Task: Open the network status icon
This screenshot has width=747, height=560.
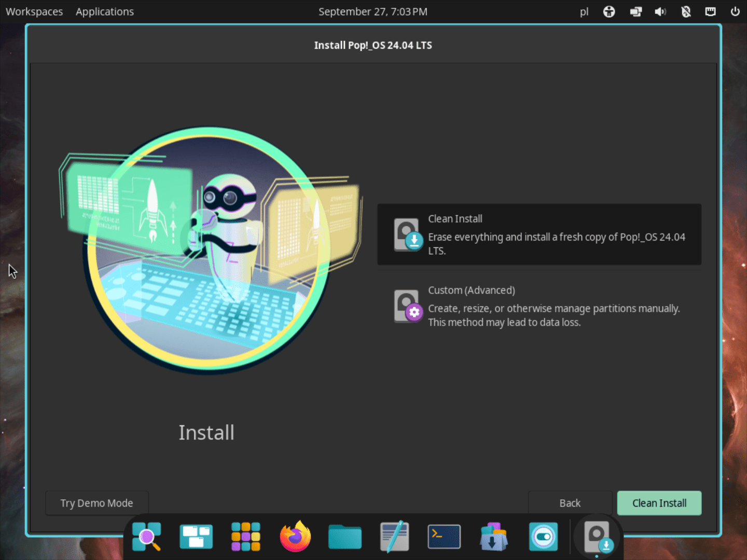Action: tap(635, 11)
